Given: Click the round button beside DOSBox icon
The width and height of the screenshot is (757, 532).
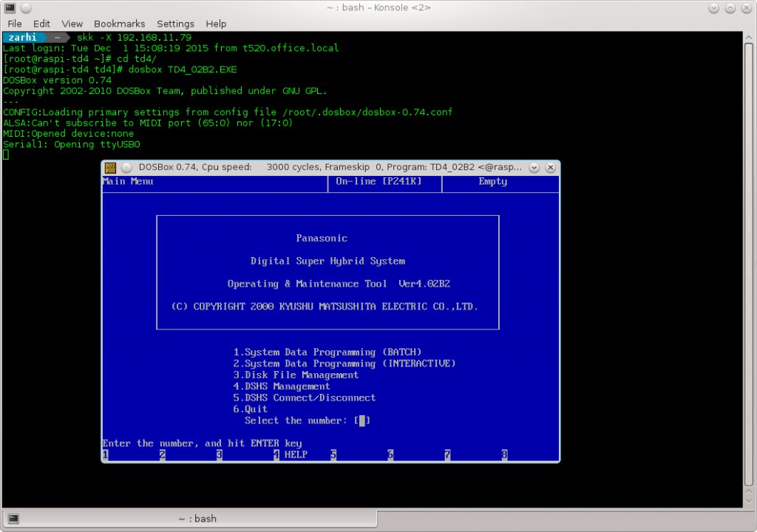Looking at the screenshot, I should click(x=126, y=167).
